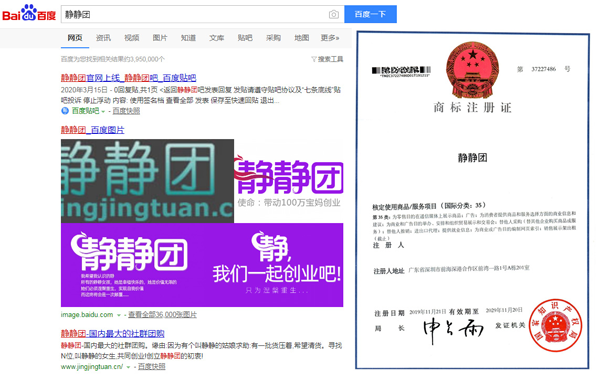This screenshot has width=600, height=380.
Task: Switch to the 资讯 tab
Action: (x=103, y=38)
